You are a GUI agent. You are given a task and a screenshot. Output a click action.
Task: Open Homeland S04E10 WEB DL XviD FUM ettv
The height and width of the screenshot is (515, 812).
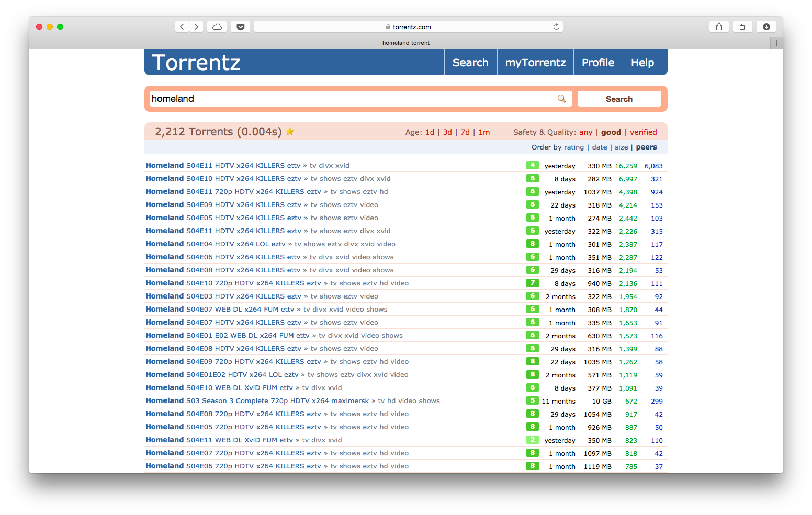pos(219,387)
